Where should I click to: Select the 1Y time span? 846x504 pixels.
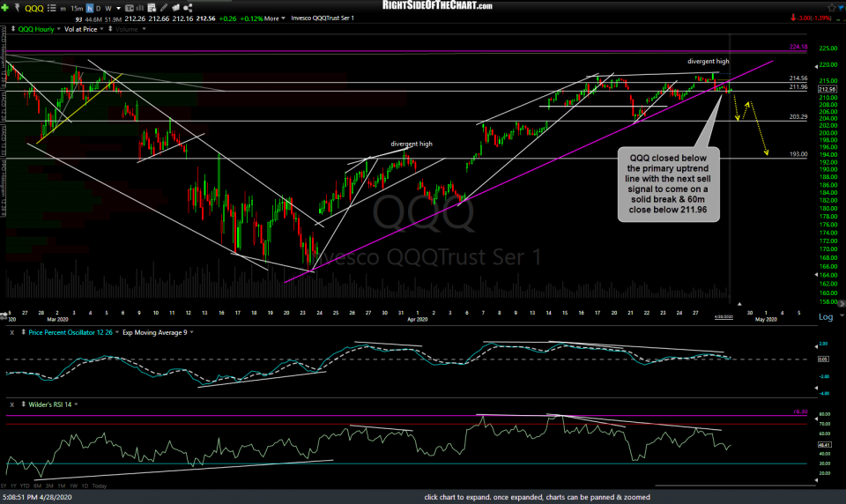(x=14, y=485)
